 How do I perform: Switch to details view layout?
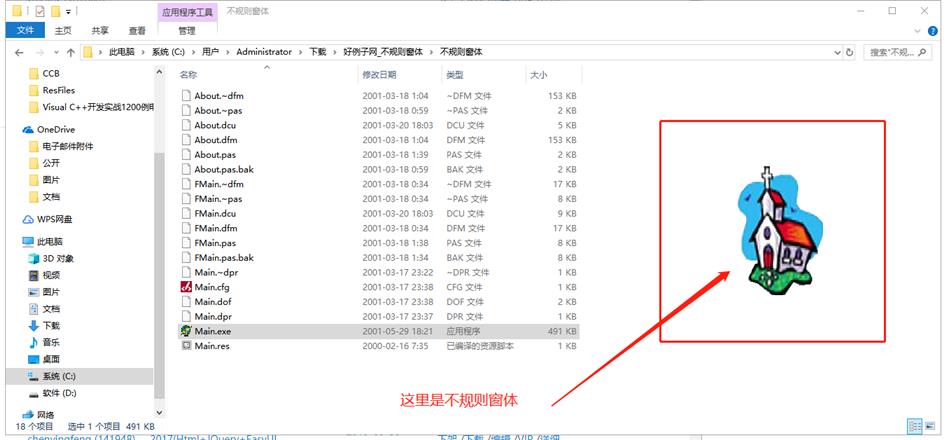[x=915, y=427]
